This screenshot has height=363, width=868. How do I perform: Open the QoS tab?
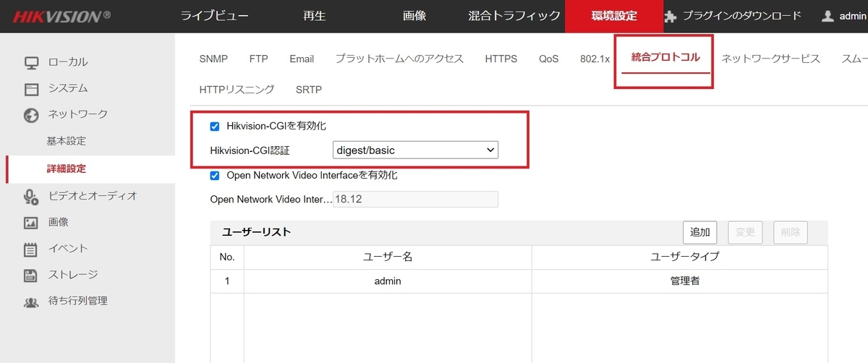[x=549, y=59]
